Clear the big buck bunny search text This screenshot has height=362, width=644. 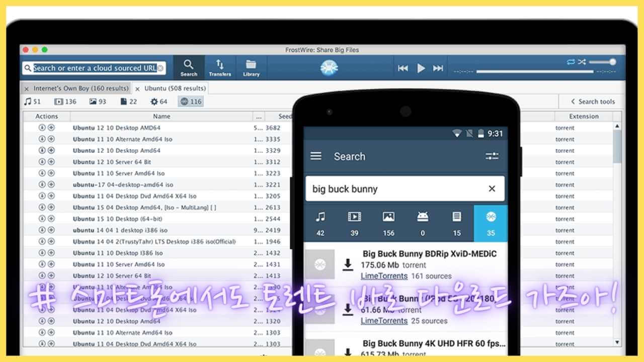492,189
